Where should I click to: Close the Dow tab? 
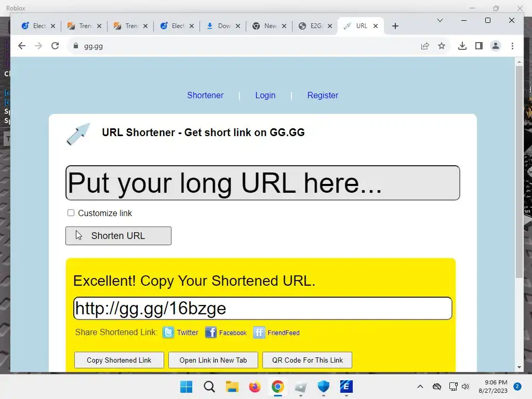pyautogui.click(x=238, y=26)
